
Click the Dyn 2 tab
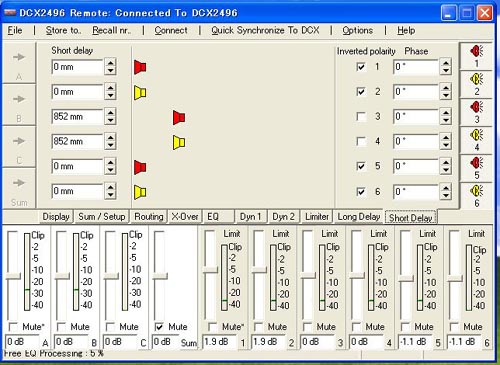point(283,217)
